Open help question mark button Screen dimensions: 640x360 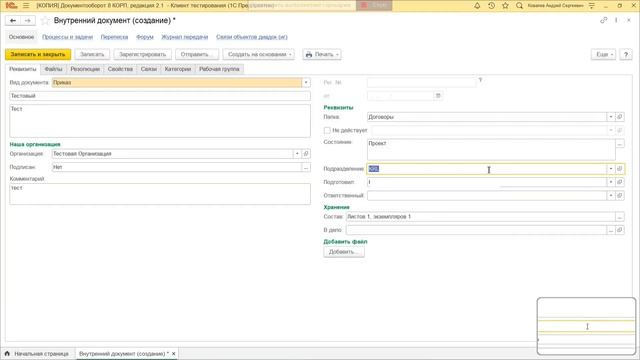pos(626,54)
